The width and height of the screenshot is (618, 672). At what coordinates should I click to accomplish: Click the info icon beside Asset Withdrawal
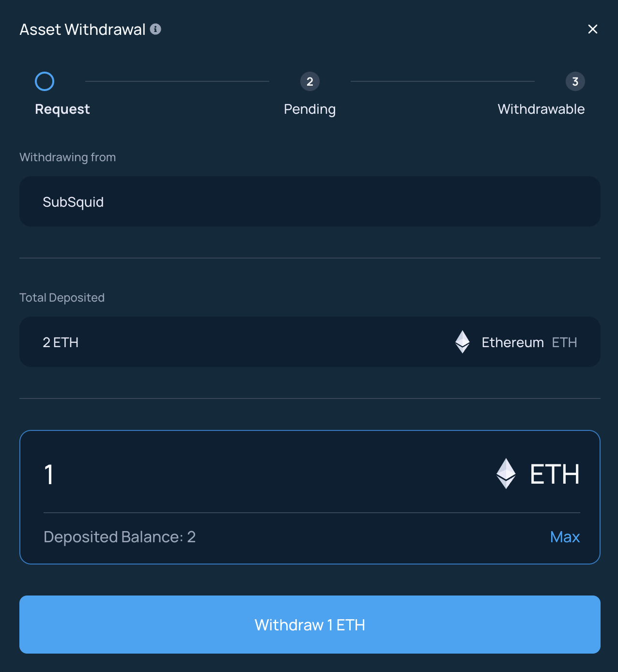pos(155,29)
